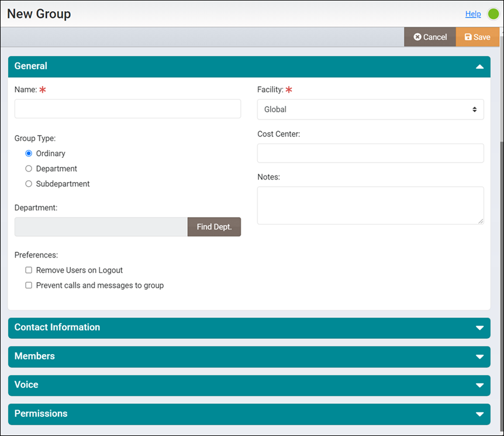Click inside the Notes text area

370,205
